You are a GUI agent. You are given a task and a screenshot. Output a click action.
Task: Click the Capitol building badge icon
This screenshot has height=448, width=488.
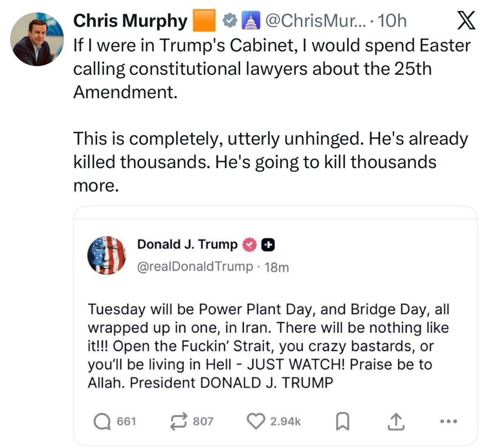tap(250, 21)
